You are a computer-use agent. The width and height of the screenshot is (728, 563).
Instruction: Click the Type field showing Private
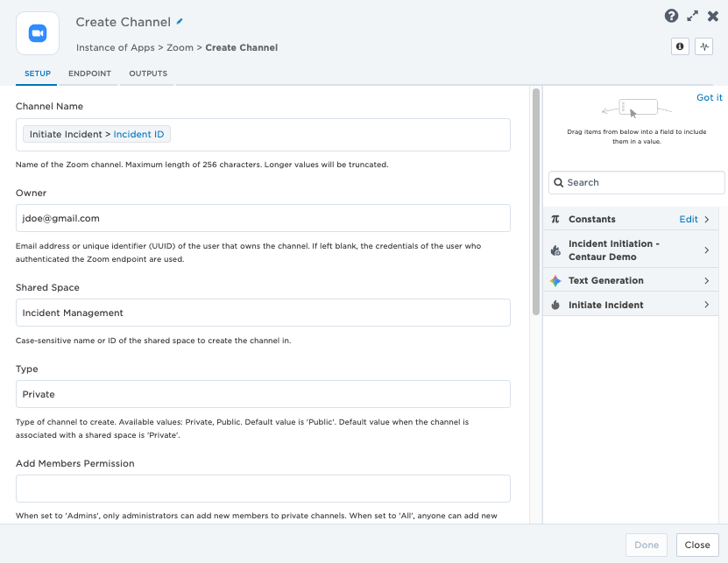tap(263, 394)
